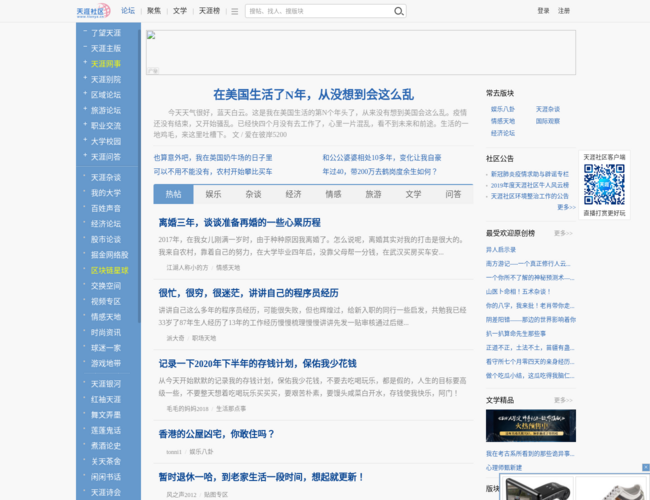This screenshot has height=500, width=650.
Task: Select the 情感 tab
Action: click(333, 194)
